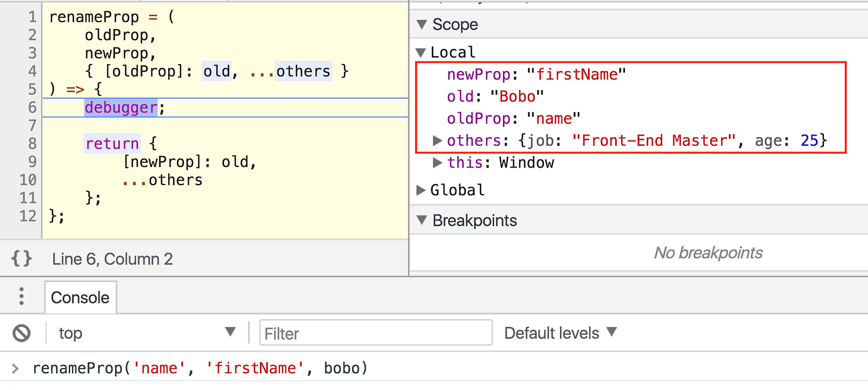Collapse the Breakpoints section
This screenshot has width=868, height=390.
point(422,220)
